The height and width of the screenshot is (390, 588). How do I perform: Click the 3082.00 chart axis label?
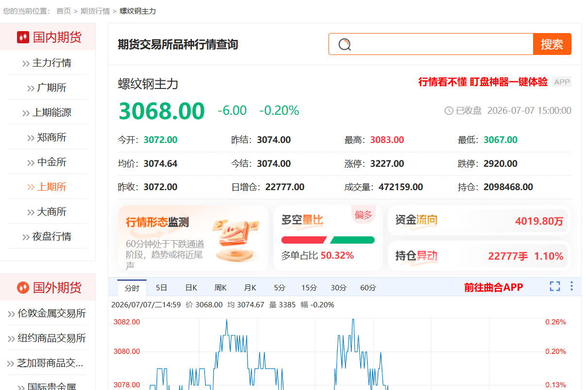tap(127, 322)
